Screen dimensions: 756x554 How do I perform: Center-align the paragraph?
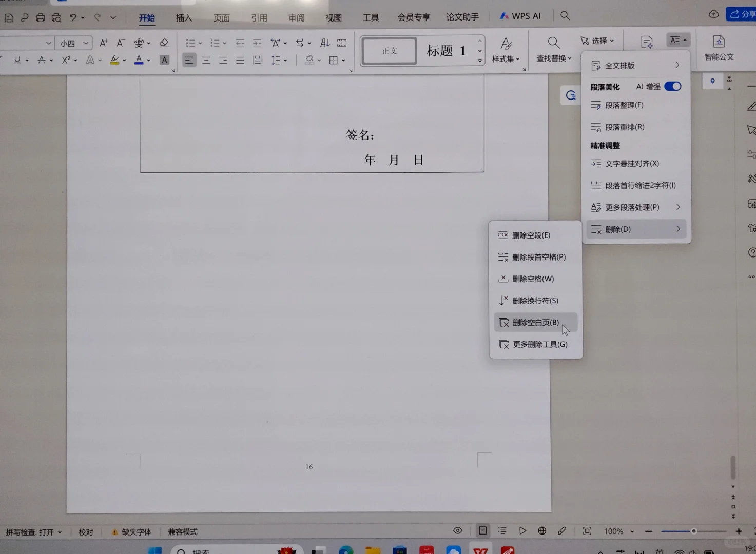[206, 61]
